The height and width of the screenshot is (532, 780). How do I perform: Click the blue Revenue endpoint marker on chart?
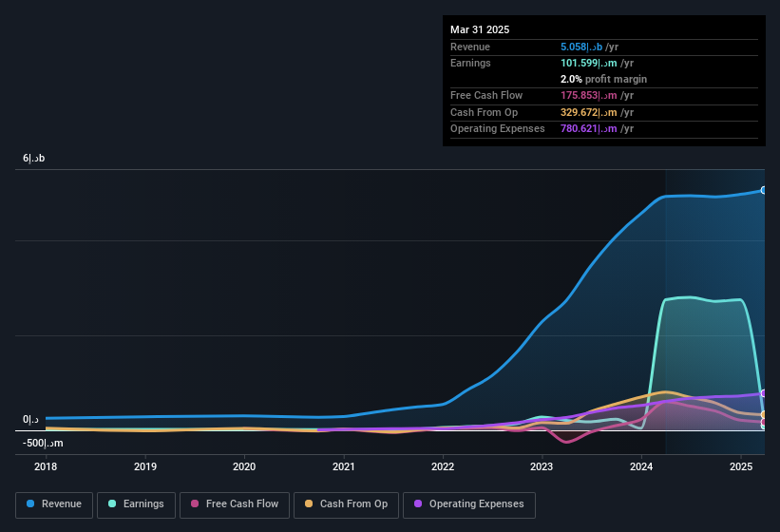(764, 190)
